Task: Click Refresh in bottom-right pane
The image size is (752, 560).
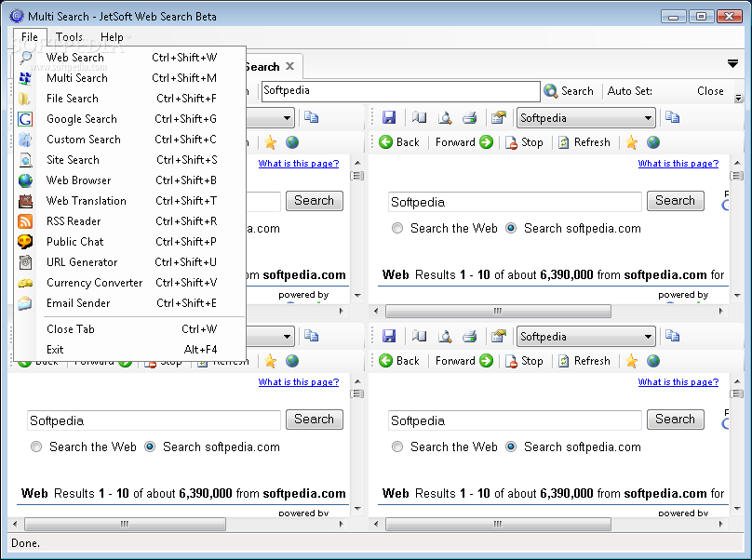Action: click(584, 361)
